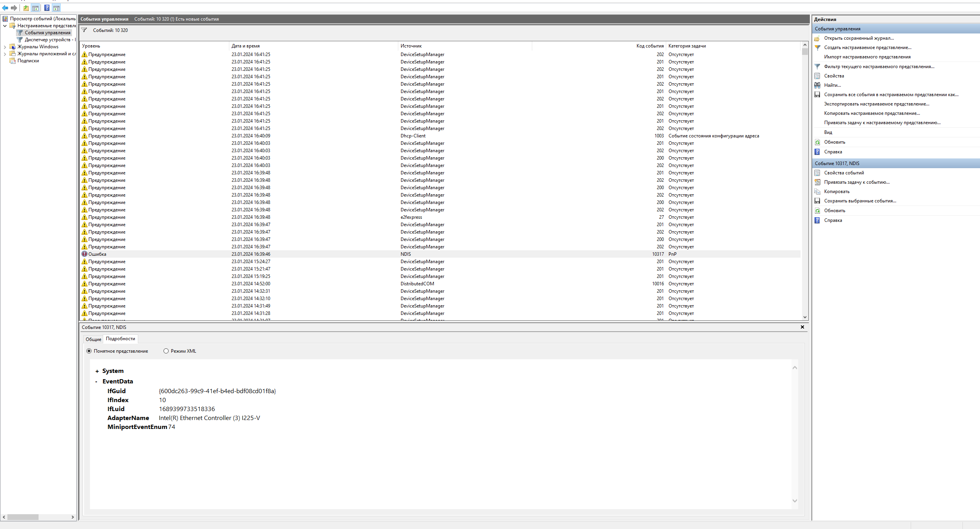
Task: Expand the Журналы приложений и служб node
Action: [x=5, y=54]
